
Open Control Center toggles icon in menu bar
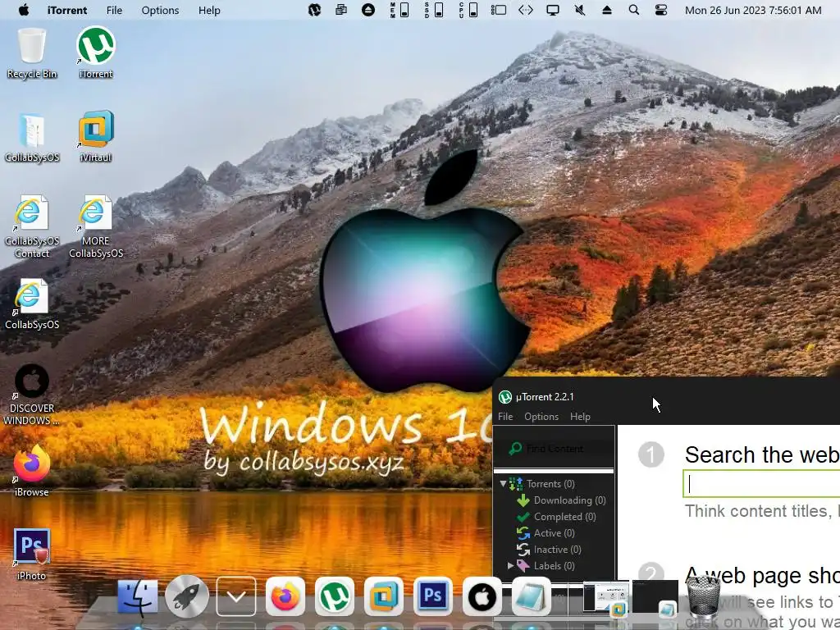[x=661, y=10]
